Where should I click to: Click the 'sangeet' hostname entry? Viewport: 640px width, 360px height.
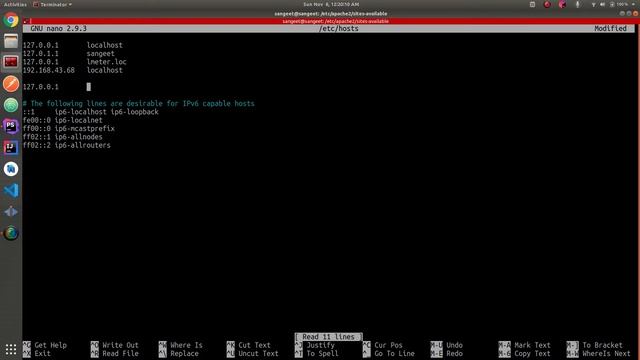point(100,53)
